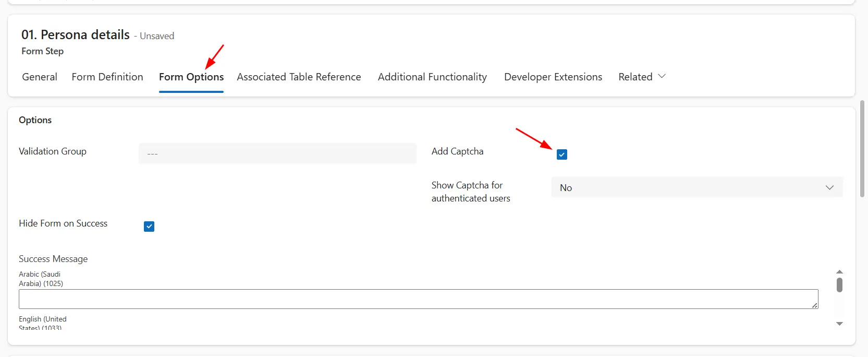Click the Arabic text box resize handle

(814, 305)
